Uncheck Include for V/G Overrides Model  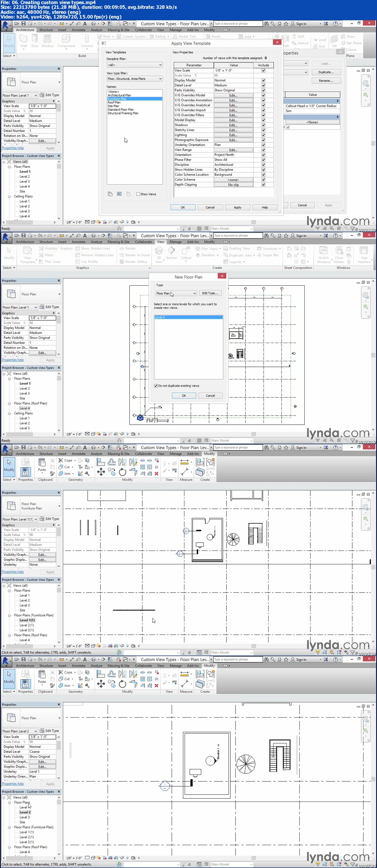click(263, 95)
